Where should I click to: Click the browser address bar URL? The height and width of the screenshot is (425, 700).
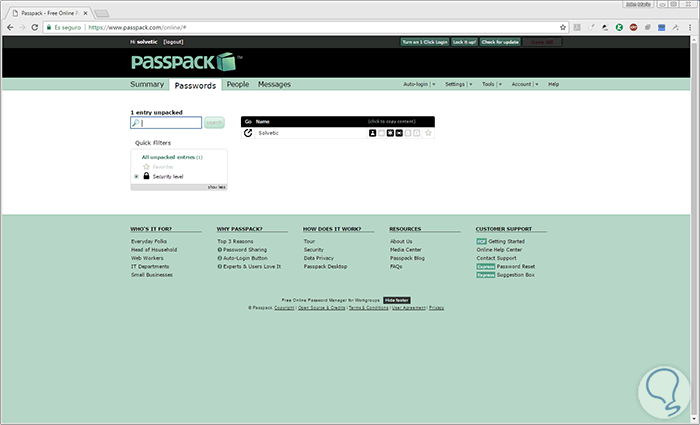pyautogui.click(x=138, y=27)
